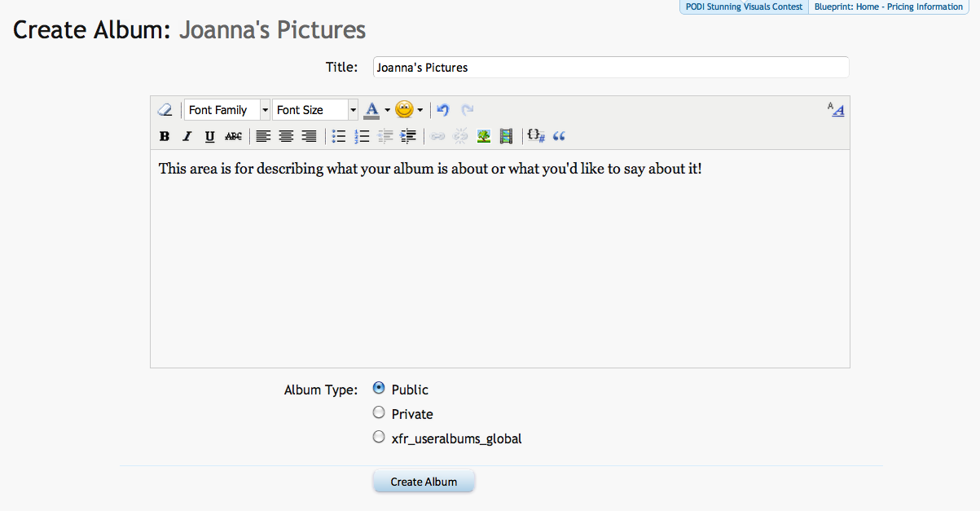Open the text color picker
The height and width of the screenshot is (511, 980).
[x=371, y=110]
